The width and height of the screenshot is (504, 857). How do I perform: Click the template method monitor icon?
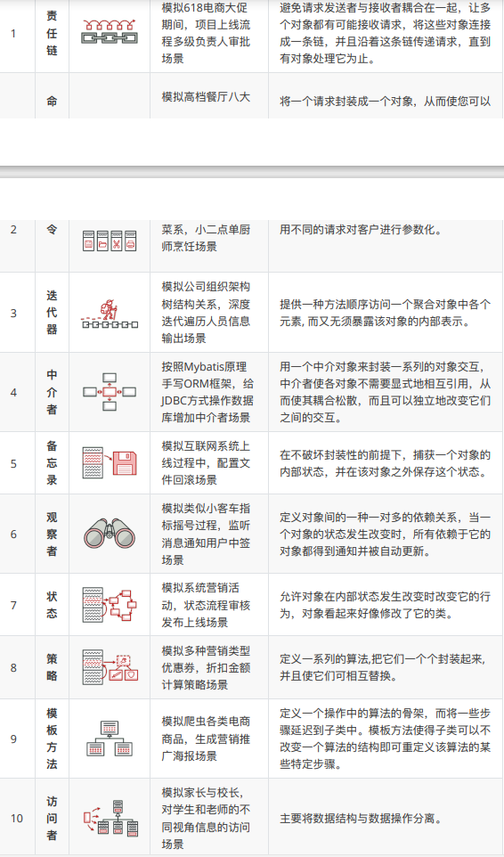(110, 739)
